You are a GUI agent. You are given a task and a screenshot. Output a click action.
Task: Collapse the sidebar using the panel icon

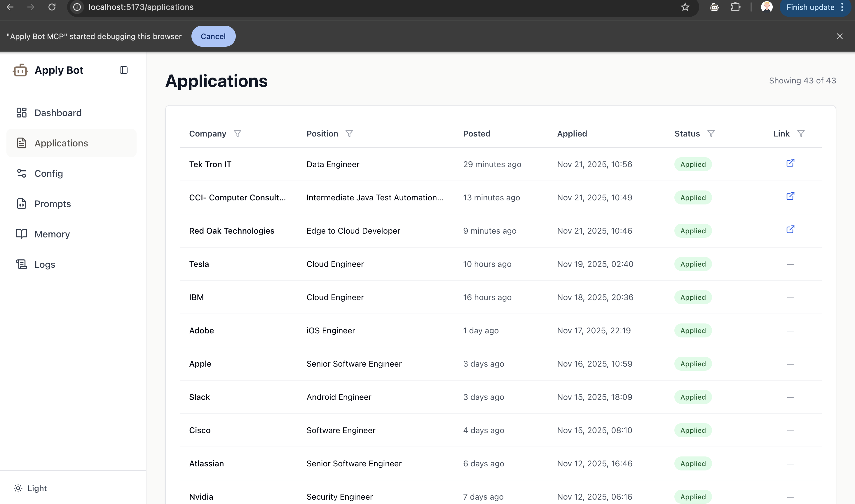(x=124, y=70)
